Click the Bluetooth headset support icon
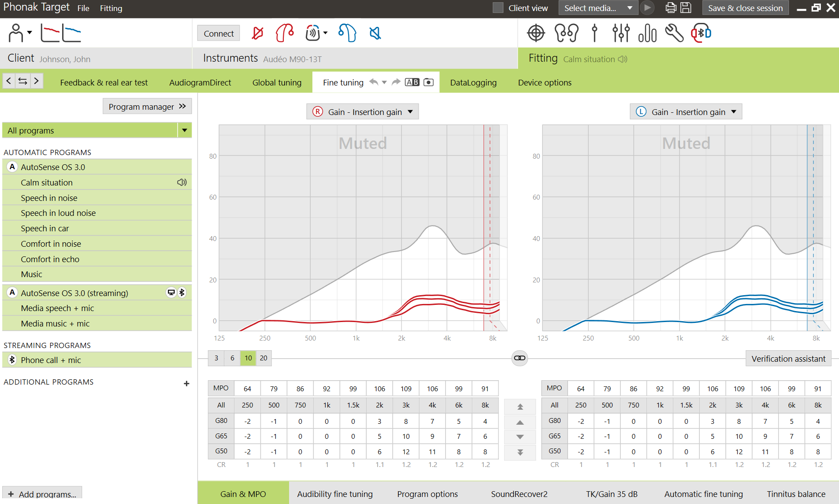The image size is (839, 504). pyautogui.click(x=701, y=33)
